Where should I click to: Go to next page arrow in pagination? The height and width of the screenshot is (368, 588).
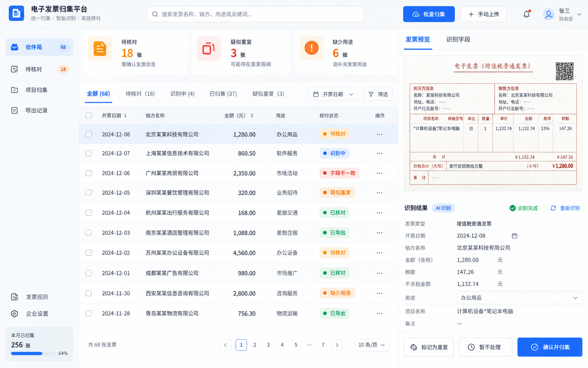[337, 345]
